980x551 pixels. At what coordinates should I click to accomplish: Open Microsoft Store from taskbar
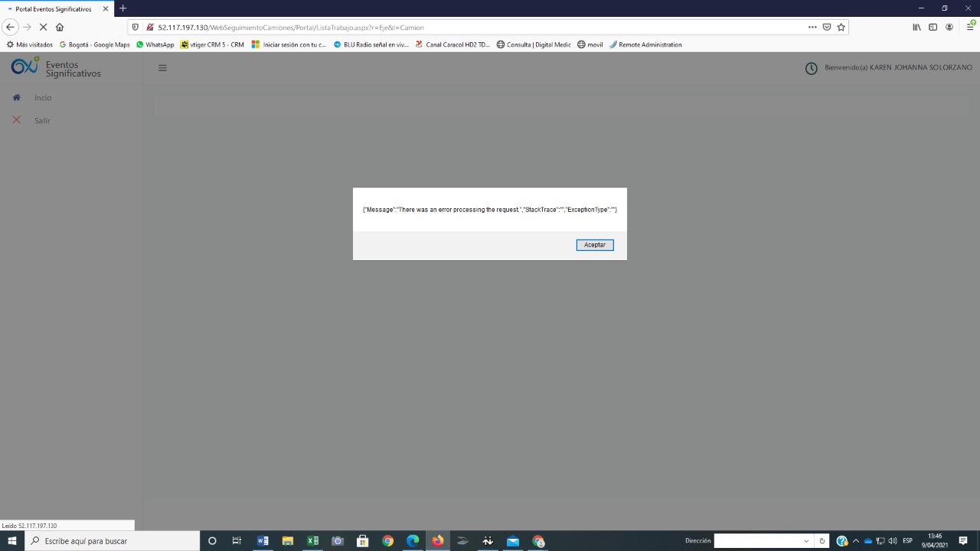point(363,541)
